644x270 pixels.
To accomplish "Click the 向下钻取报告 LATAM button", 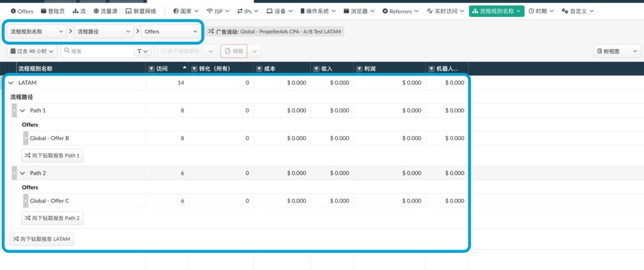I will (x=42, y=239).
